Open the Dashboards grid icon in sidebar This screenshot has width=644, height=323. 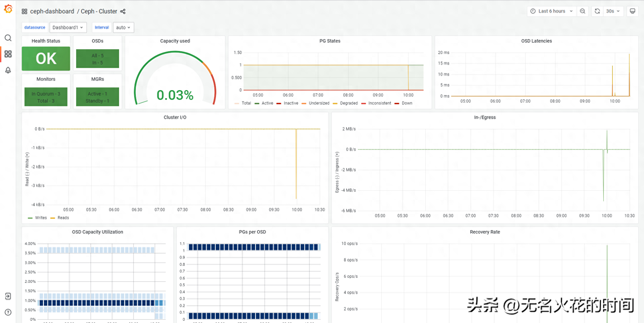point(8,54)
